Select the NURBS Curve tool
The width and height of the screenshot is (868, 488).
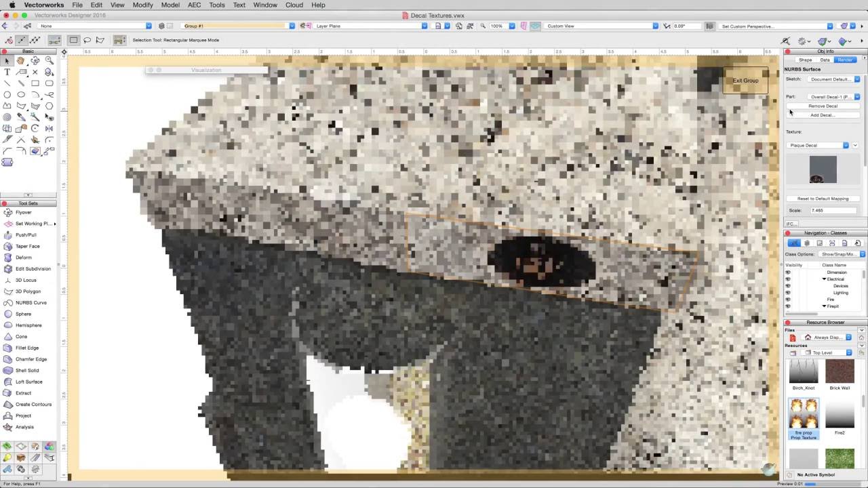[x=31, y=303]
